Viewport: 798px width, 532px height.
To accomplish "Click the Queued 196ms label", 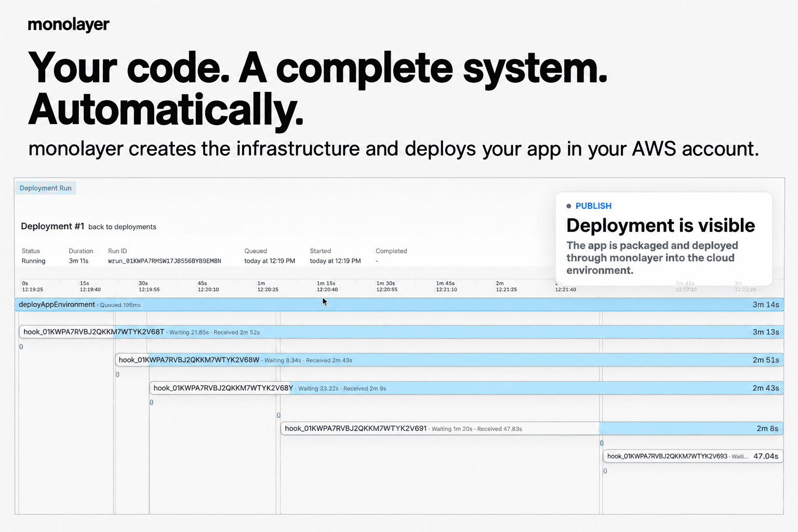I will 120,305.
